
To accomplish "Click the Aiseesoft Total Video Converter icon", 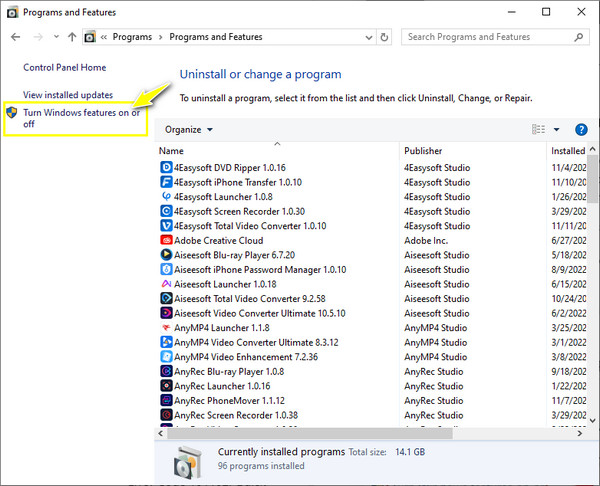I will 166,298.
